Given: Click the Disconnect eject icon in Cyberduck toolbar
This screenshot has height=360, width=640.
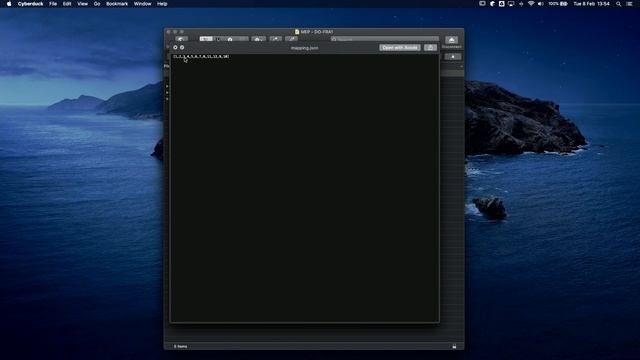Looking at the screenshot, I should point(451,40).
